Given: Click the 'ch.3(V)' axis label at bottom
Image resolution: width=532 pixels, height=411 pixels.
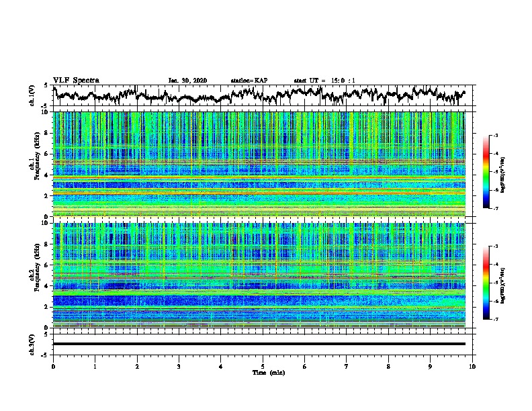Looking at the screenshot, I should click(32, 345).
